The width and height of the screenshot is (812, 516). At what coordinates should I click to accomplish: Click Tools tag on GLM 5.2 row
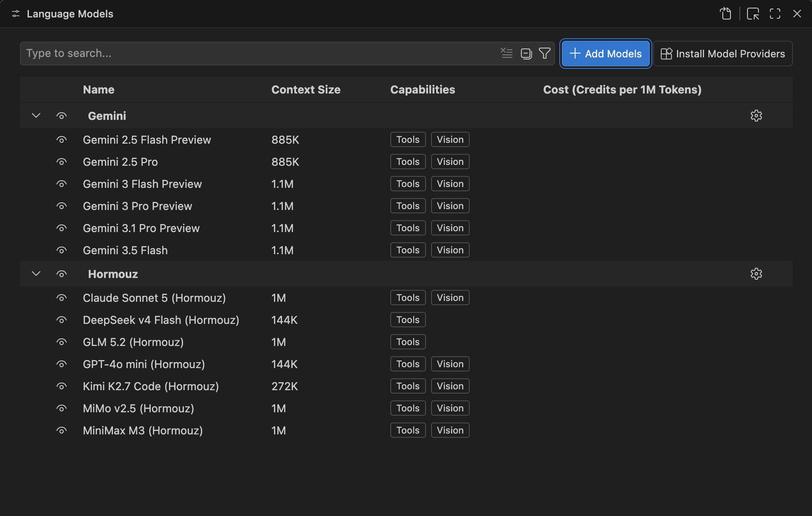click(408, 342)
